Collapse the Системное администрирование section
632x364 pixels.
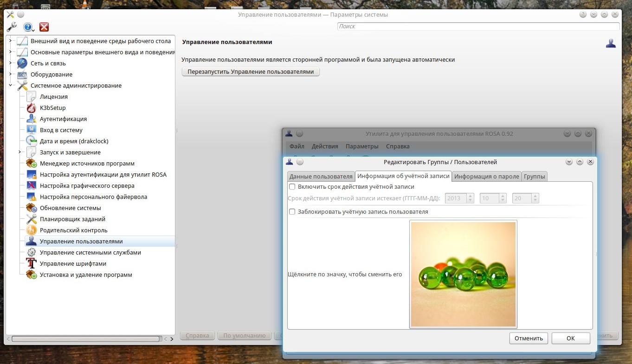pos(11,85)
